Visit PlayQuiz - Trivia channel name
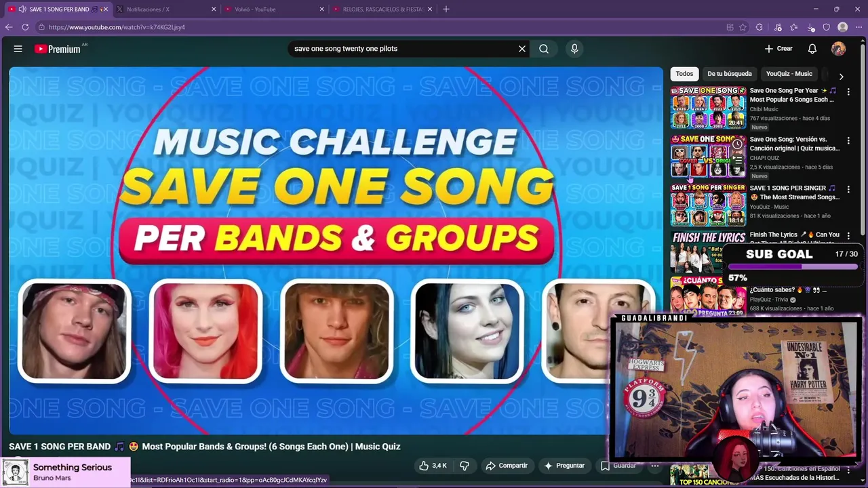Screen dimensions: 868x488 [x=769, y=300]
